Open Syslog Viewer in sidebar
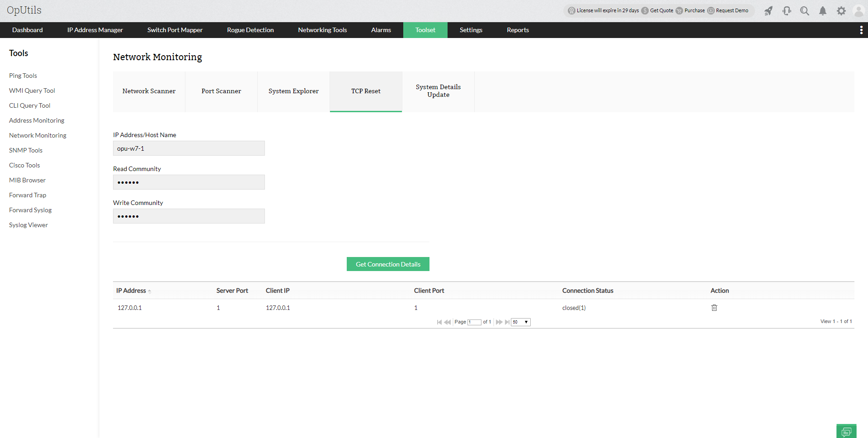 (28, 225)
